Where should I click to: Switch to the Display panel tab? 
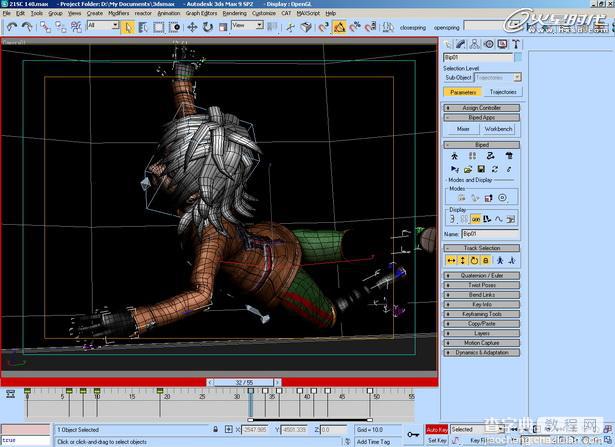pos(502,44)
